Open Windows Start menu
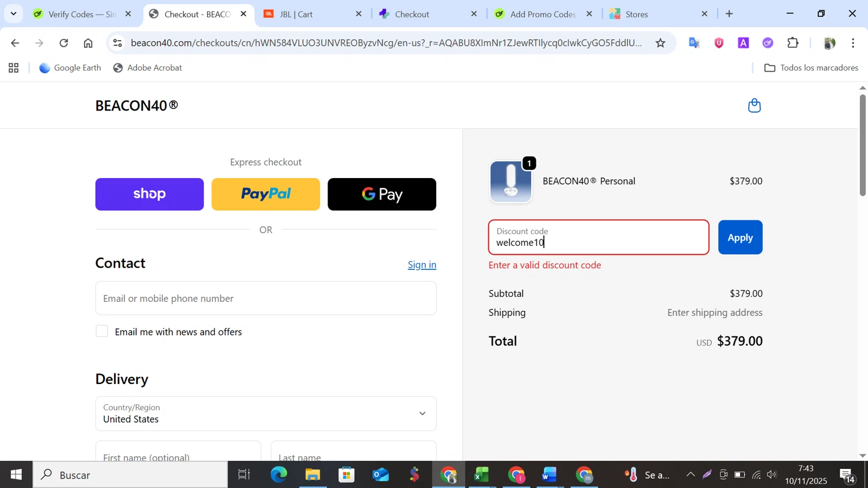 [16, 475]
